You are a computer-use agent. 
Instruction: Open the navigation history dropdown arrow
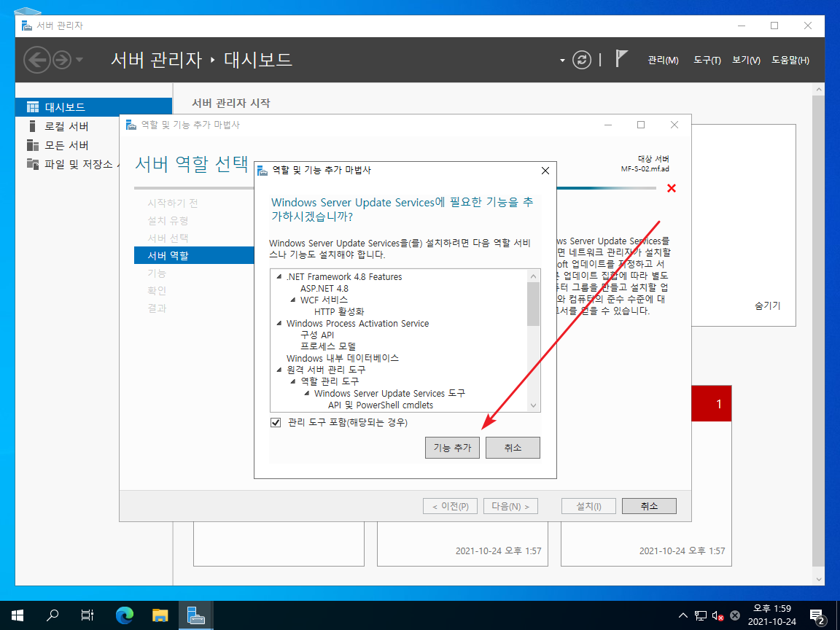[x=79, y=60]
